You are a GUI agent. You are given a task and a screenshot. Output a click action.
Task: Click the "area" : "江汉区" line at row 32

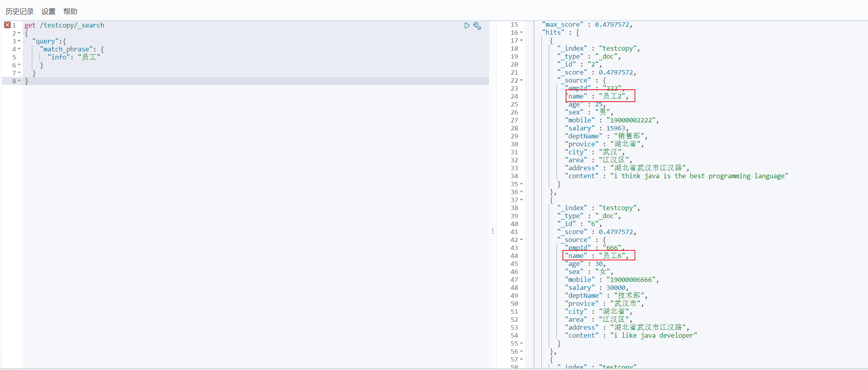598,160
